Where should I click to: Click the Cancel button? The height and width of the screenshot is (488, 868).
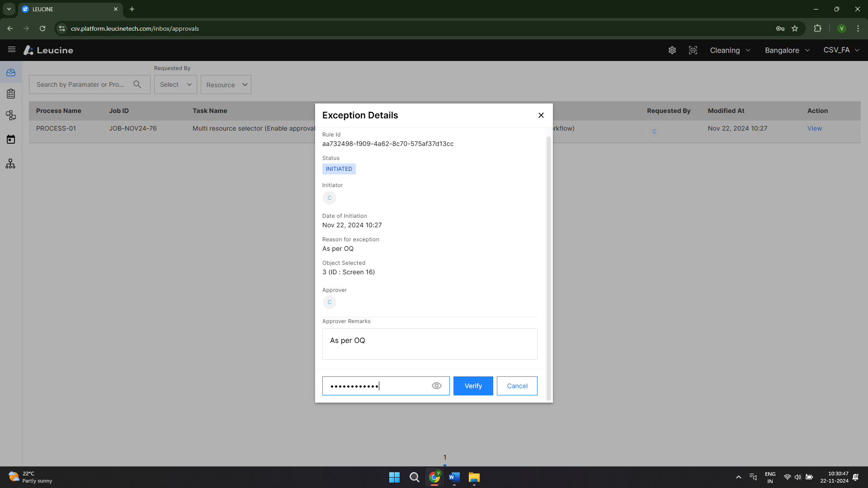(x=517, y=386)
